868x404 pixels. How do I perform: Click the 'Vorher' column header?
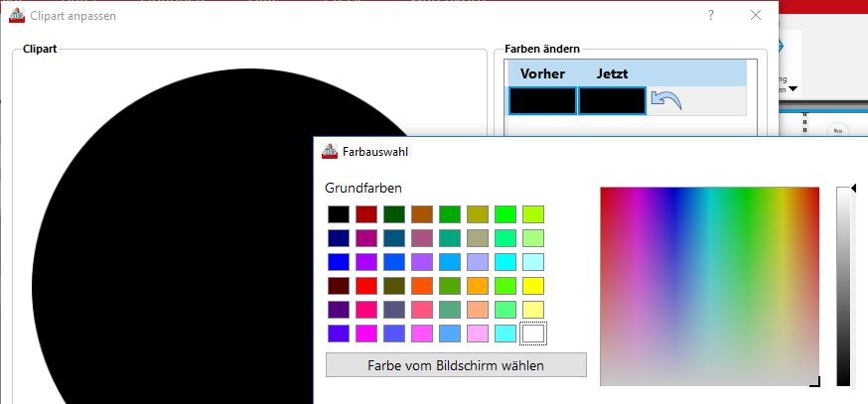[542, 73]
